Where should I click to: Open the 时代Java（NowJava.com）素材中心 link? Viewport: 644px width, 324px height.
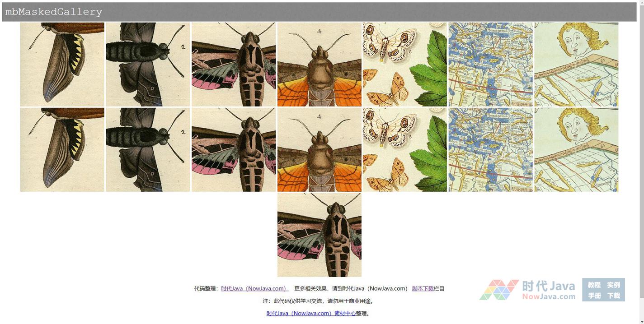pyautogui.click(x=311, y=314)
